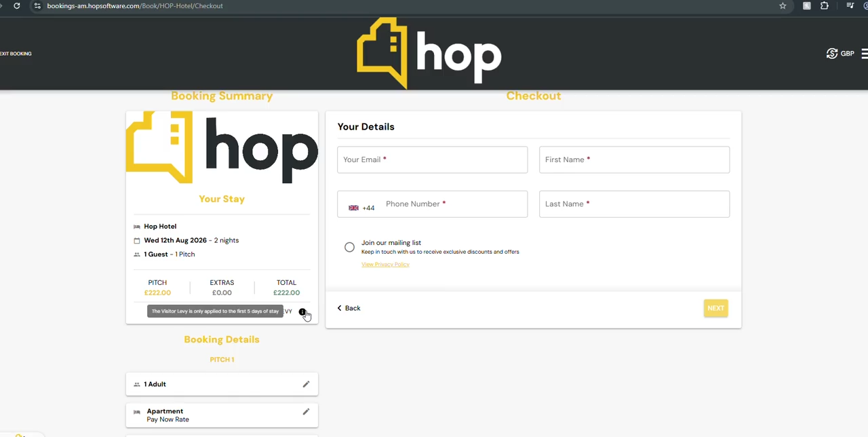This screenshot has width=868, height=437.
Task: Edit the 1 Adult guest entry
Action: point(306,385)
